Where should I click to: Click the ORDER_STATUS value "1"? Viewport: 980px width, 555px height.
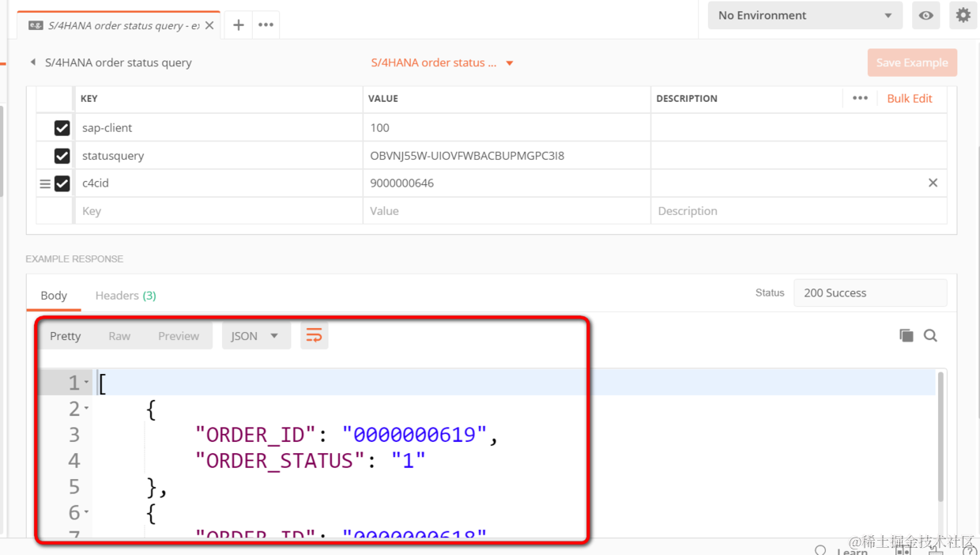click(409, 461)
